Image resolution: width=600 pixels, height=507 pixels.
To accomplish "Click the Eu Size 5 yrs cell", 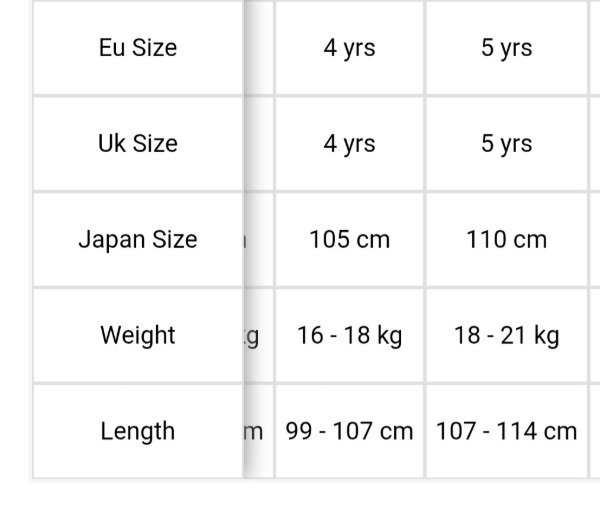I will (x=506, y=48).
